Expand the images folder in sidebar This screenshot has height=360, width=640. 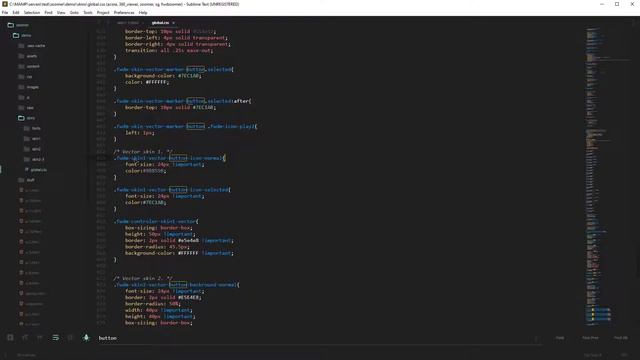[21, 87]
